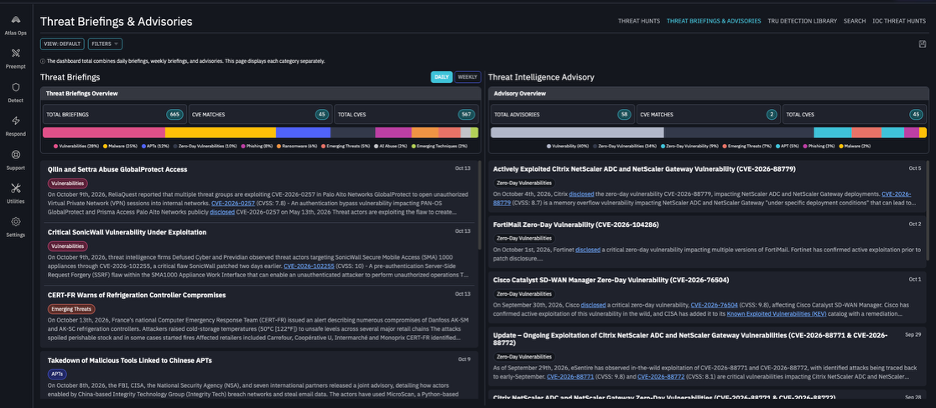936x408 pixels.
Task: Click the AI Abuse (2%) legend entry
Action: click(x=392, y=146)
